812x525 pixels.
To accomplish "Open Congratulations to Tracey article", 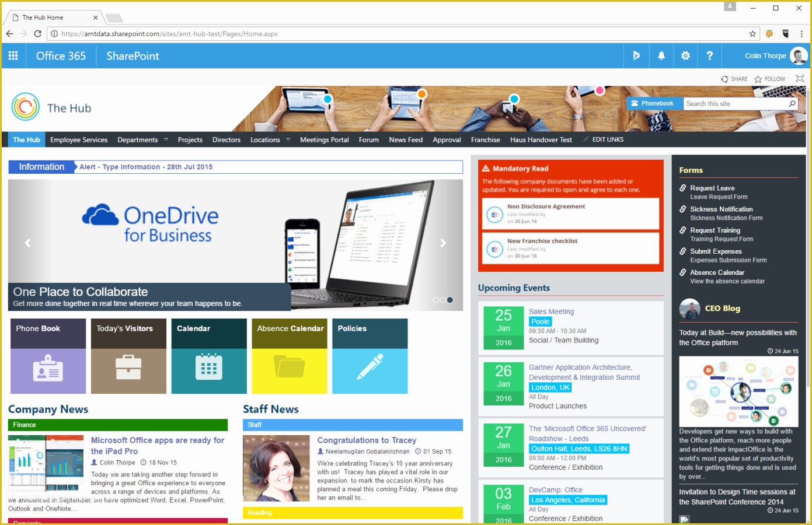I will pos(367,440).
